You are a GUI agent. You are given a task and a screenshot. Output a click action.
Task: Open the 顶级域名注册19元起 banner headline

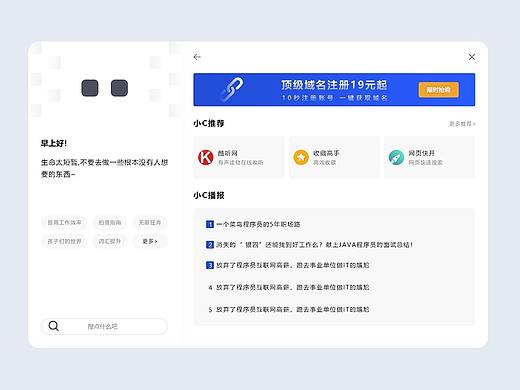point(334,85)
